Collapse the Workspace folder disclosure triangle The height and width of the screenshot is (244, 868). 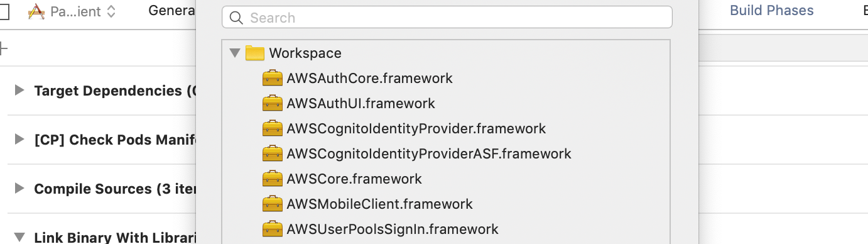tap(236, 53)
